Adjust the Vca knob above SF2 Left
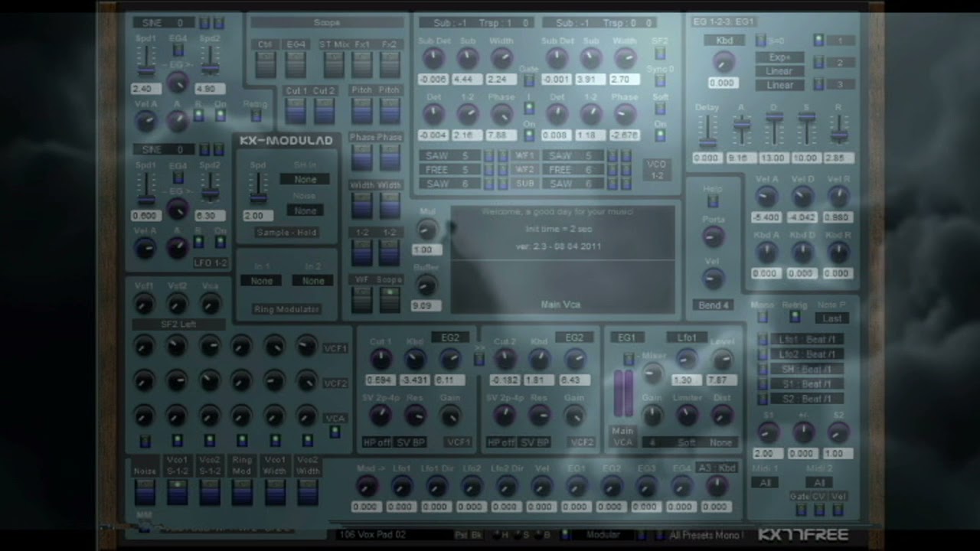 point(210,304)
